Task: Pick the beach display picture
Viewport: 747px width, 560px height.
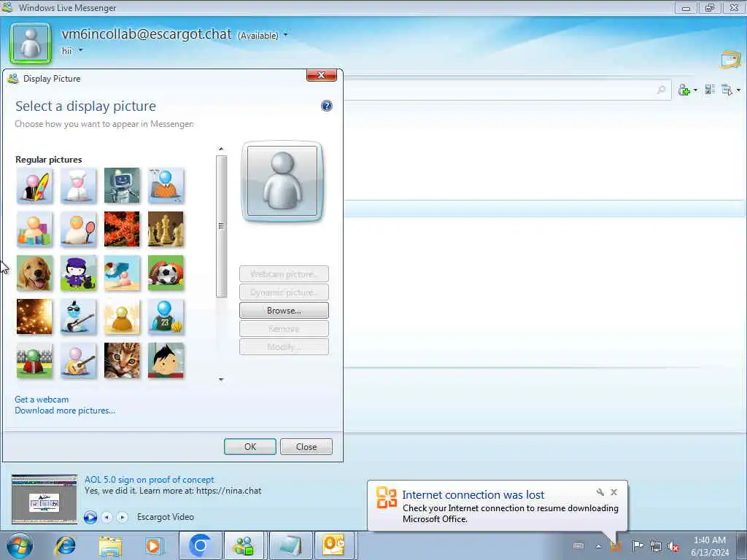Action: pos(122,273)
